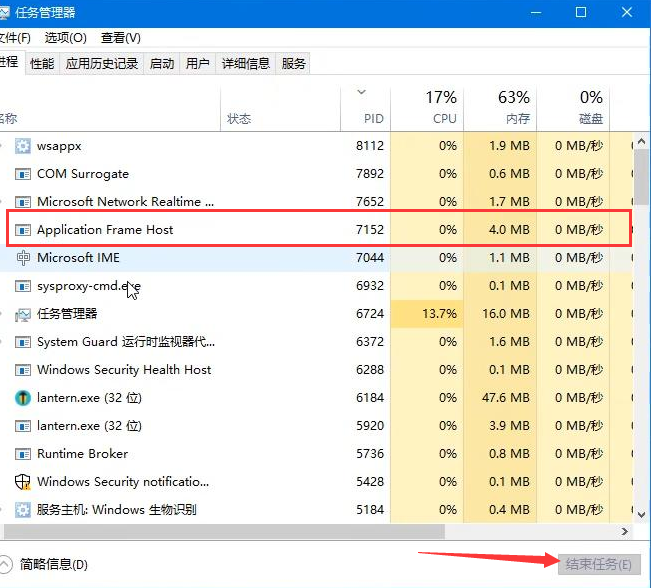Screen dimensions: 651x588
Task: Click the sysproxy-cmd.exe icon
Action: [23, 286]
